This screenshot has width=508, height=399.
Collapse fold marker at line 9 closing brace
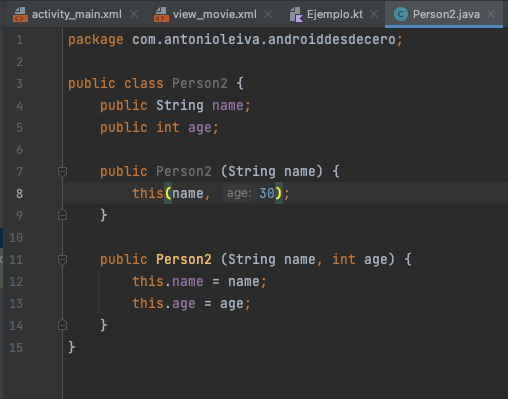click(62, 215)
